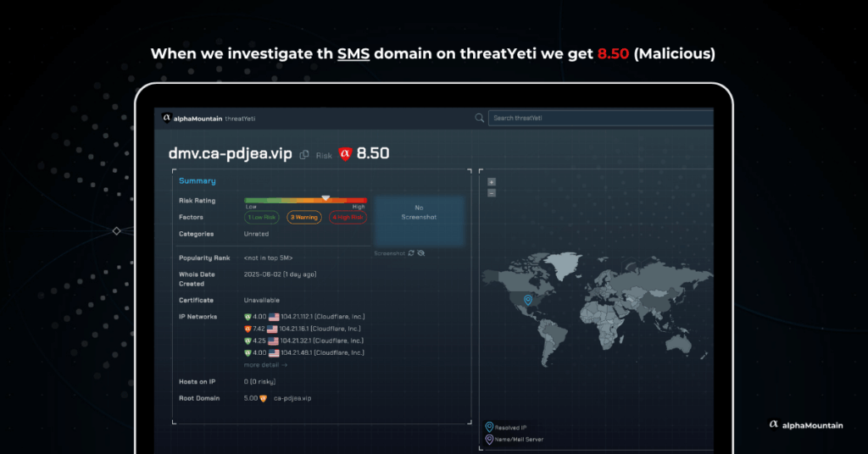Click the red risk shield beside 8.50
The height and width of the screenshot is (454, 868).
[345, 153]
